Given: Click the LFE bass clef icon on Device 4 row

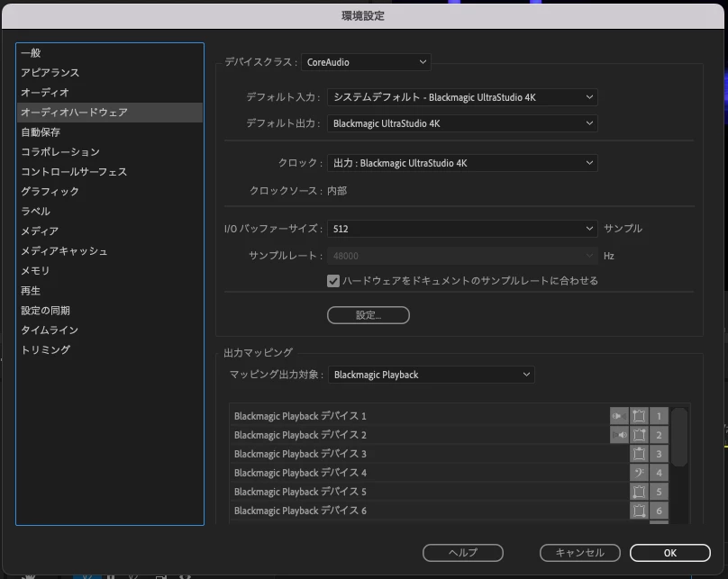Looking at the screenshot, I should [639, 473].
